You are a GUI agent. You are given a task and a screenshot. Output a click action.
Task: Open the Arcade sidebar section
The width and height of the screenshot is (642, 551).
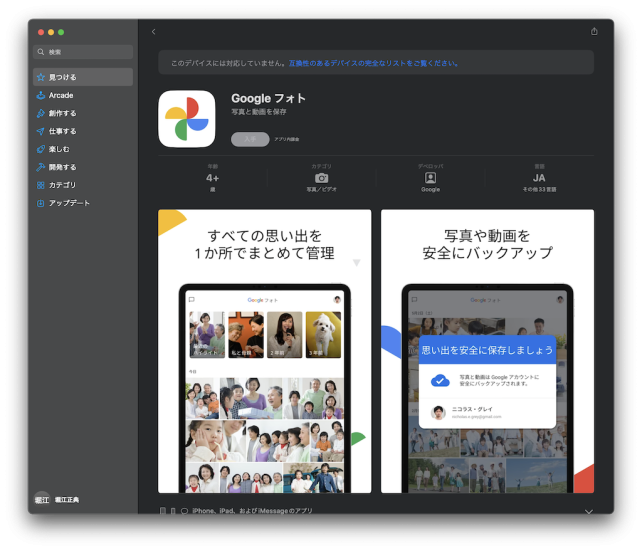point(83,95)
